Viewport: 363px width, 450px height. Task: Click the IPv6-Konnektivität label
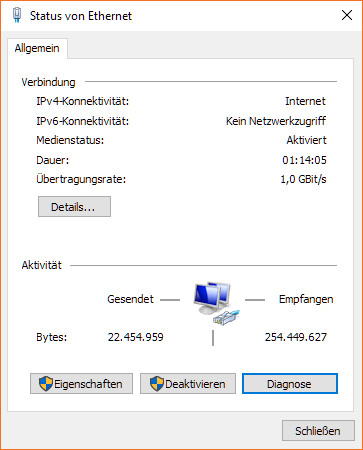(83, 121)
